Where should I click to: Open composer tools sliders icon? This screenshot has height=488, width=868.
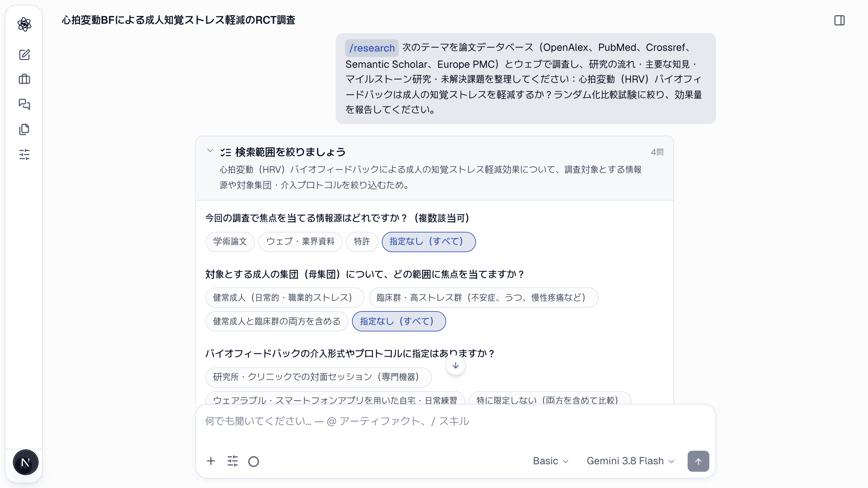tap(233, 461)
